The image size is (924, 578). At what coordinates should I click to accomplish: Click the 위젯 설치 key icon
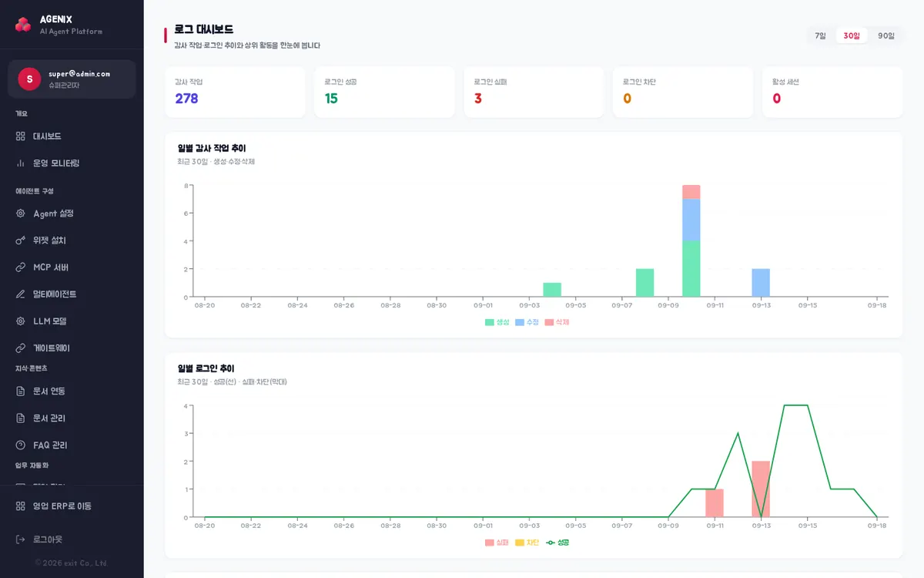coord(21,240)
